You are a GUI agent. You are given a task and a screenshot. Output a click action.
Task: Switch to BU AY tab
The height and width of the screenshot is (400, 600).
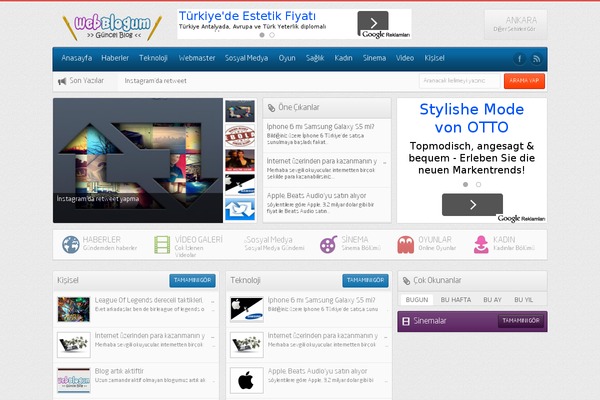tap(492, 300)
